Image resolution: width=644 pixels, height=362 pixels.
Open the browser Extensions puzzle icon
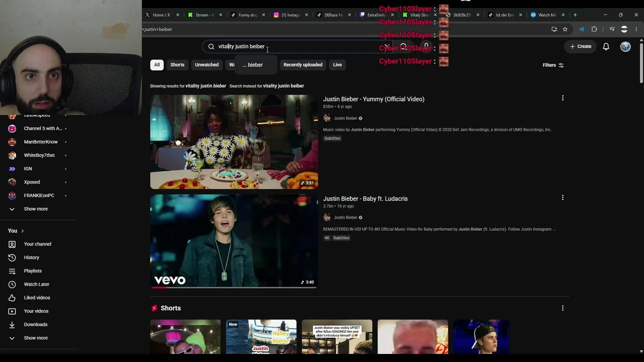point(594,29)
